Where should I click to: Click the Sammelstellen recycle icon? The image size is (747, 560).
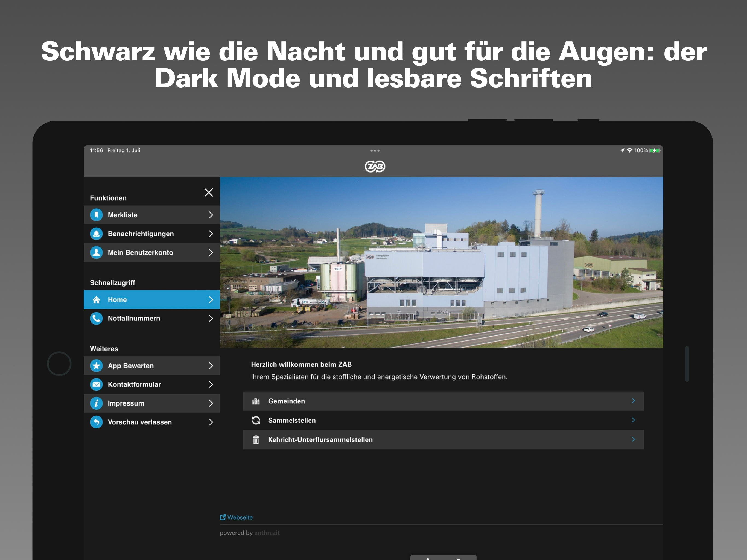pos(256,420)
